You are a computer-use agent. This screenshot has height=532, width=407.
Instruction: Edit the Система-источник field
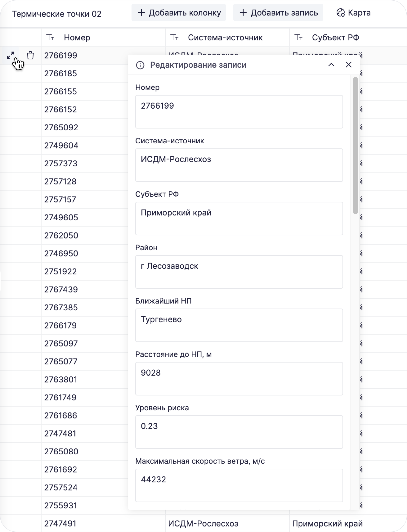tap(239, 165)
